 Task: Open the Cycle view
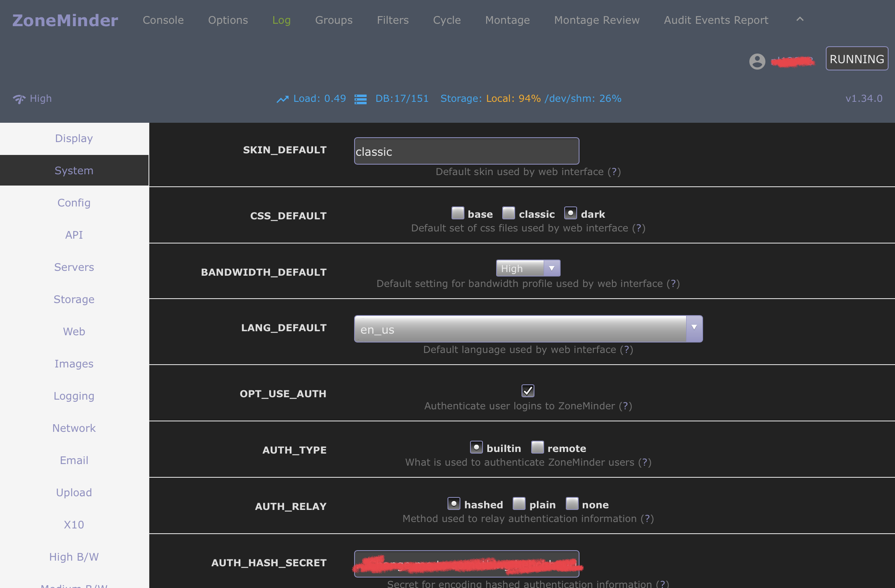coord(447,20)
